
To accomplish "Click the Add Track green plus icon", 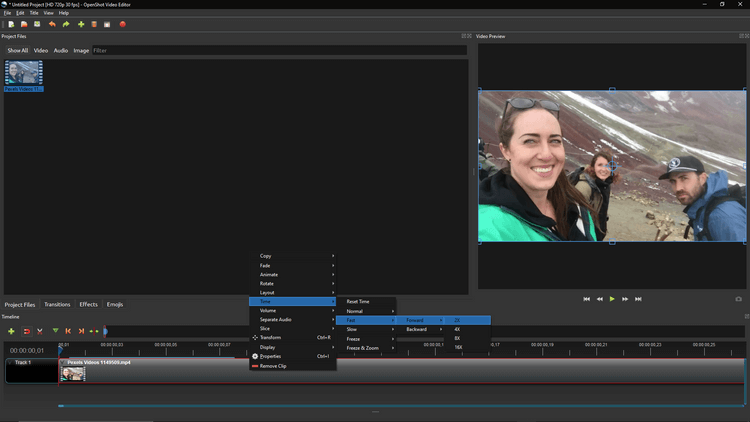I will click(x=11, y=331).
